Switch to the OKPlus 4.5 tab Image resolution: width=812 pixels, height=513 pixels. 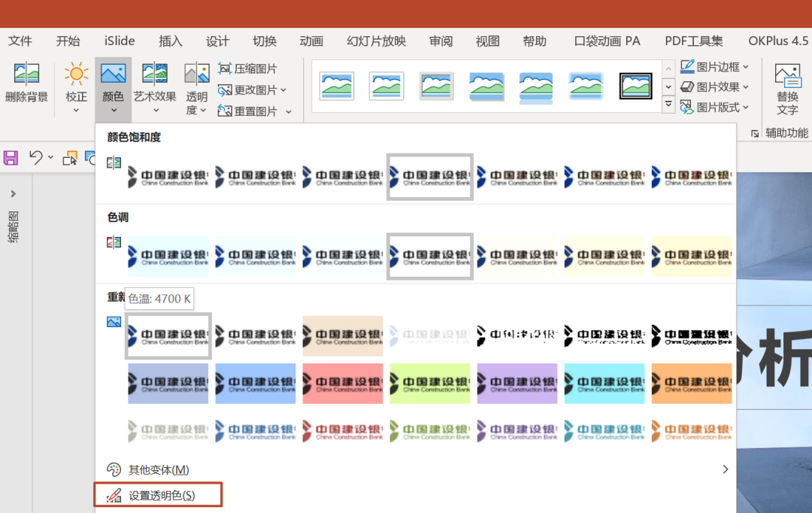[778, 41]
